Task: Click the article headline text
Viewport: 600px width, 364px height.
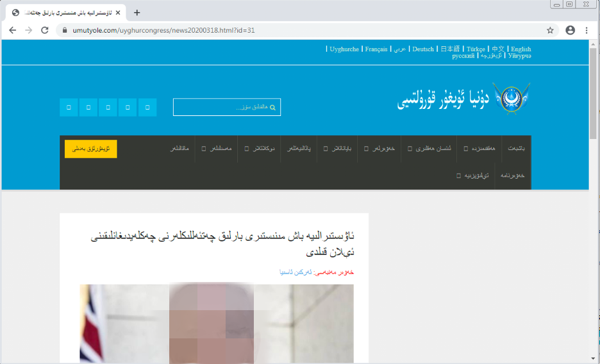Action: pos(222,244)
